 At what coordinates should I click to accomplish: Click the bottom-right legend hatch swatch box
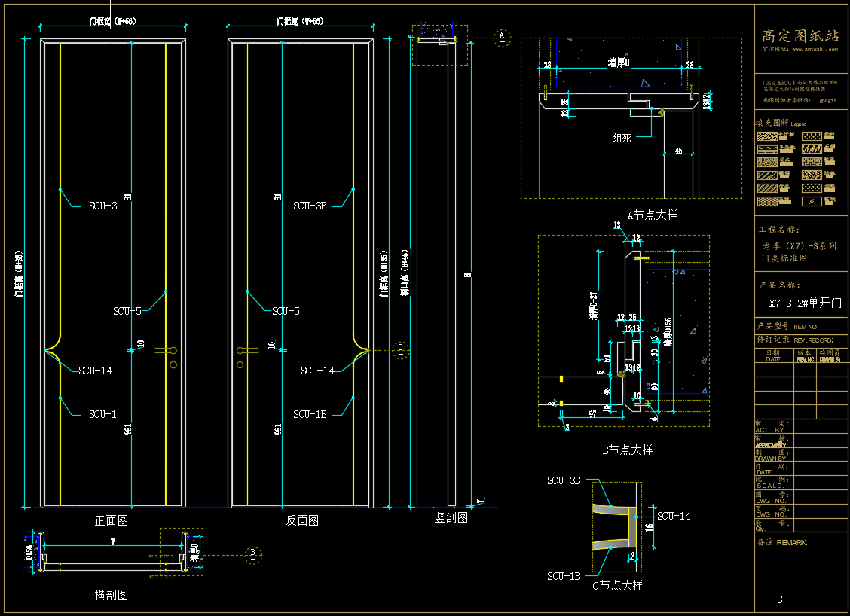[x=810, y=202]
